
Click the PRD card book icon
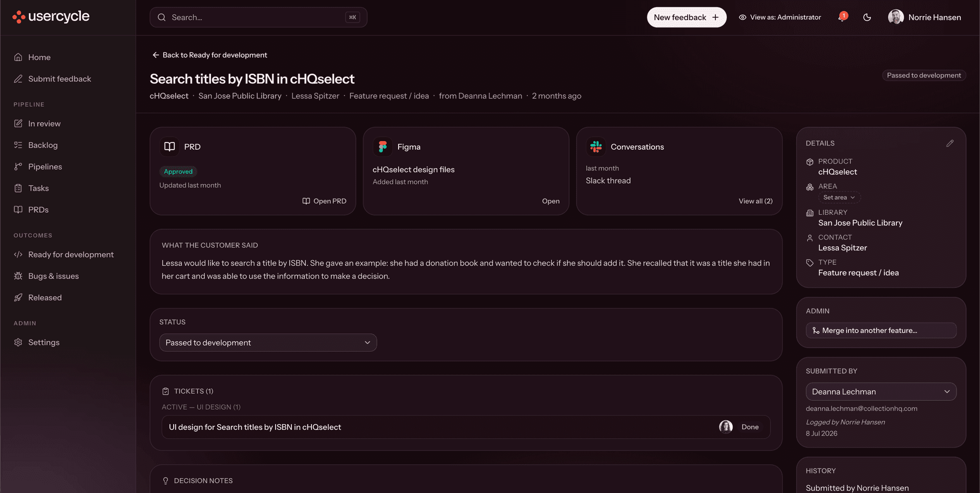point(169,147)
